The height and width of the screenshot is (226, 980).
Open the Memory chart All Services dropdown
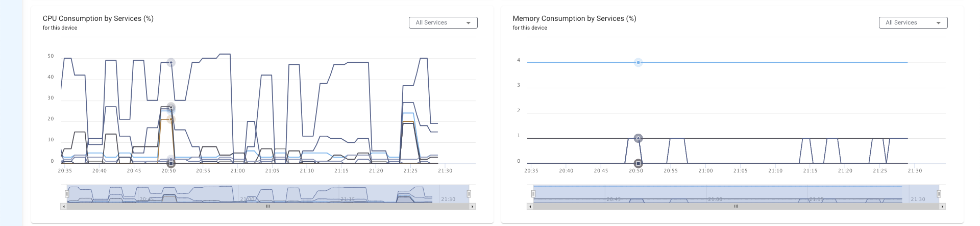913,23
